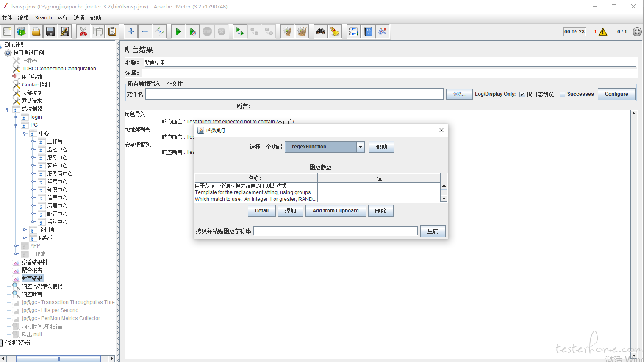Viewport: 644px width, 362px height.
Task: Click the rightmost toolbar icon with red dot
Action: [383, 31]
